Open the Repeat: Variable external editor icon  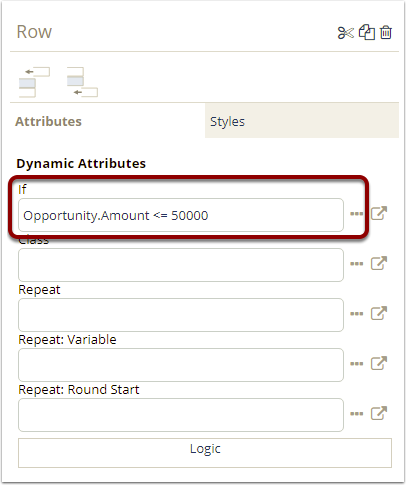coord(379,363)
